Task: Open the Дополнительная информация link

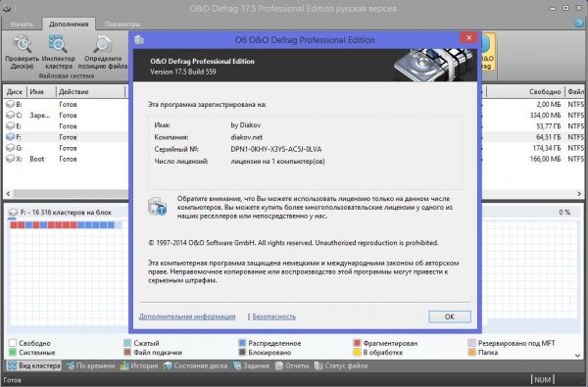Action: (x=187, y=316)
